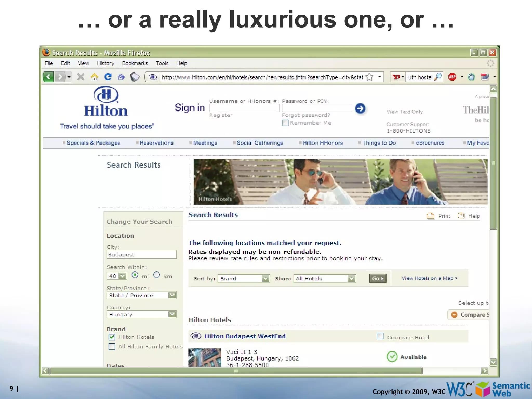The width and height of the screenshot is (532, 399).
Task: Click the Forgot password? link
Action: click(306, 115)
